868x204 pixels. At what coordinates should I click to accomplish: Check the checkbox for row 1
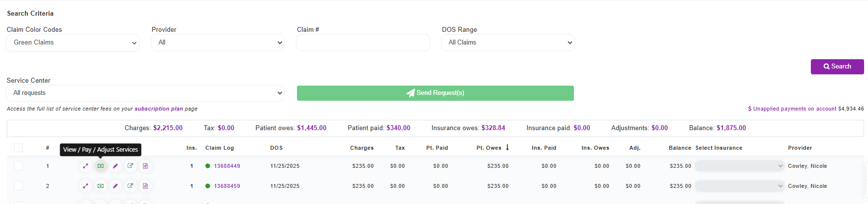point(19,166)
